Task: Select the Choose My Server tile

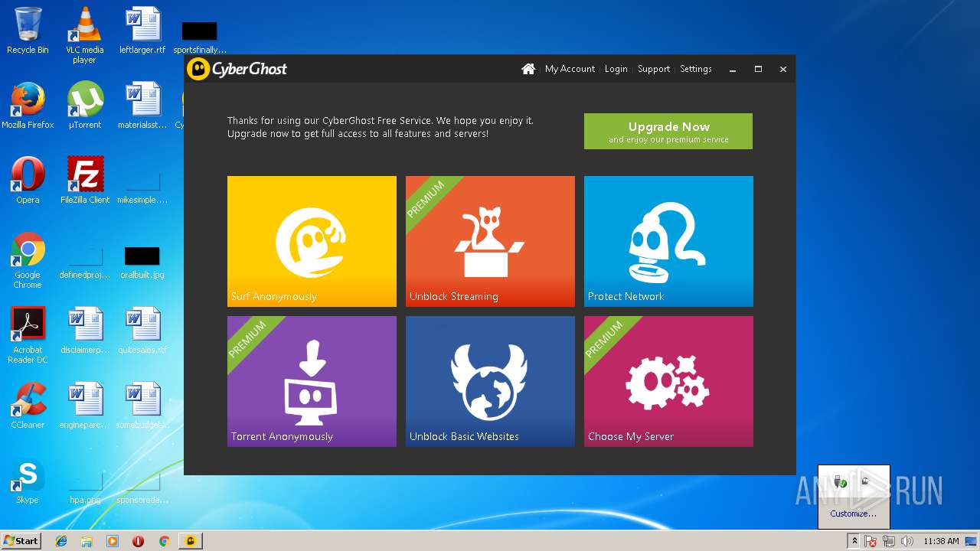Action: pos(668,381)
